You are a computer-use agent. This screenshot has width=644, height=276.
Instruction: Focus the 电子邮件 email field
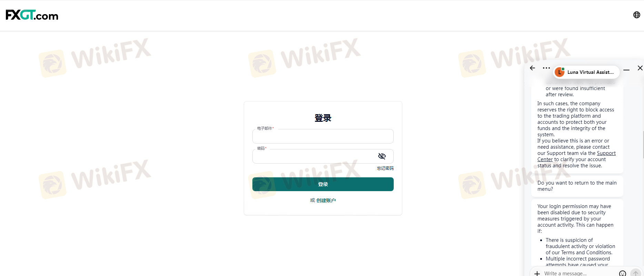(x=323, y=136)
